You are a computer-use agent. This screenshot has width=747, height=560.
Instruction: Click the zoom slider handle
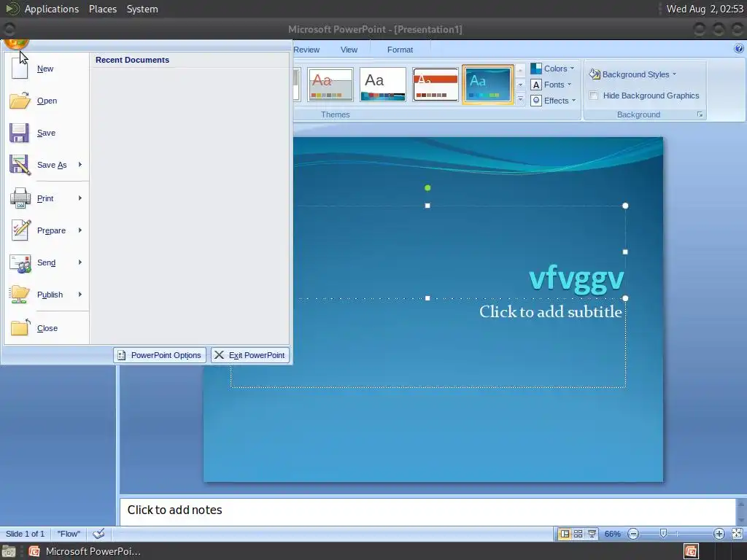click(663, 534)
